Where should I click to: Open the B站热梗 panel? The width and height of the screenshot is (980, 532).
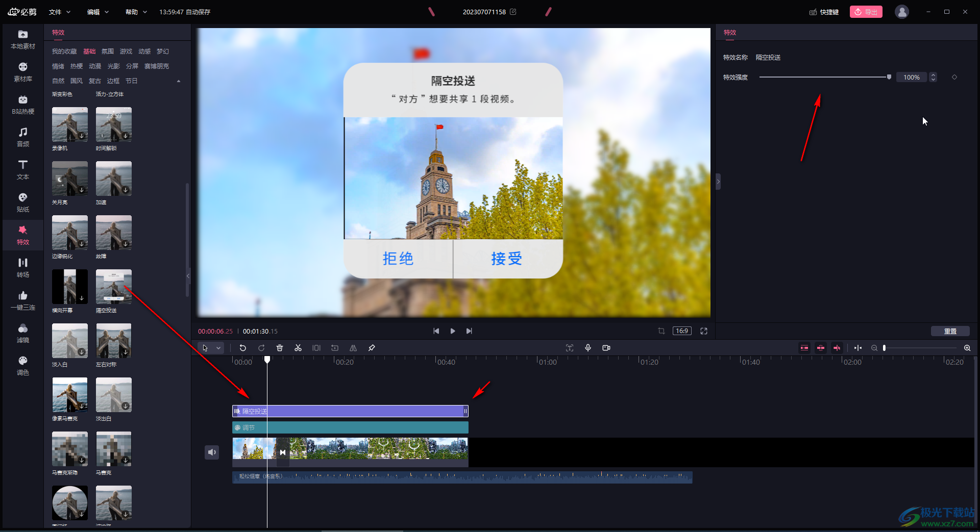point(23,105)
